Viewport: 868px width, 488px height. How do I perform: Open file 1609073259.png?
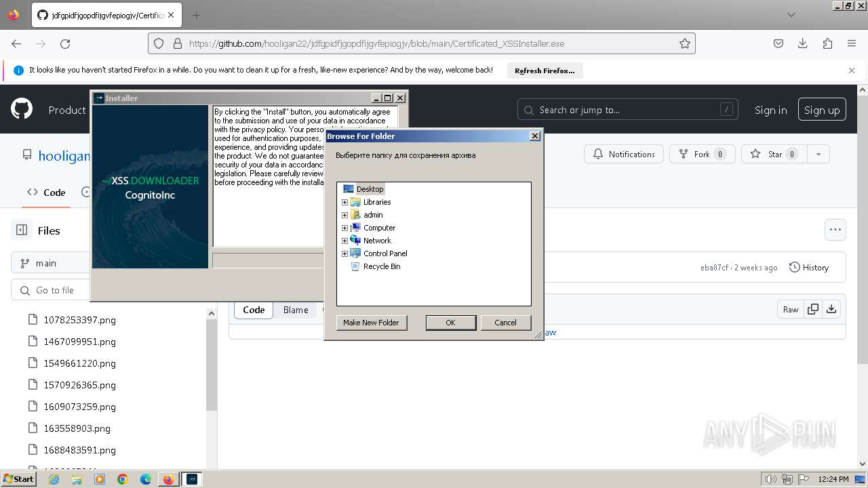79,407
